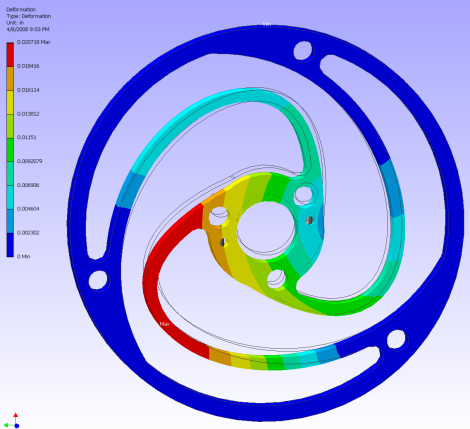Viewport: 470px width, 429px height.
Task: Click the '0.004604' legend value
Action: tap(28, 209)
